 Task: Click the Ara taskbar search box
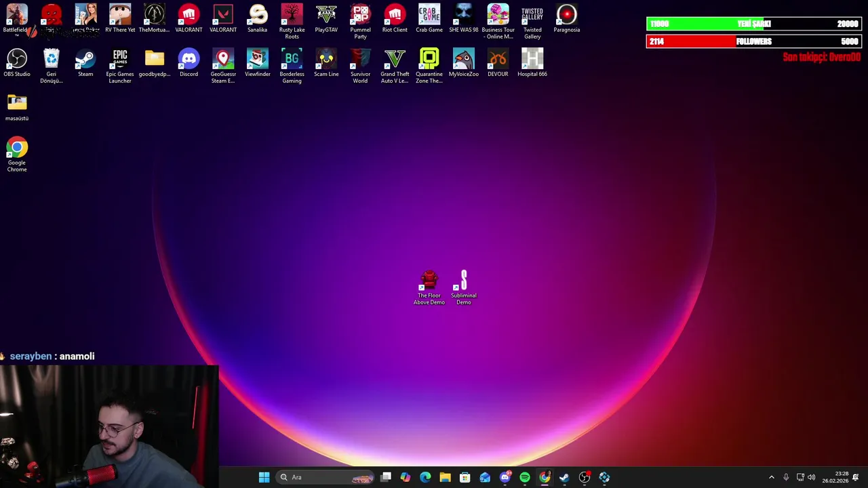[325, 477]
